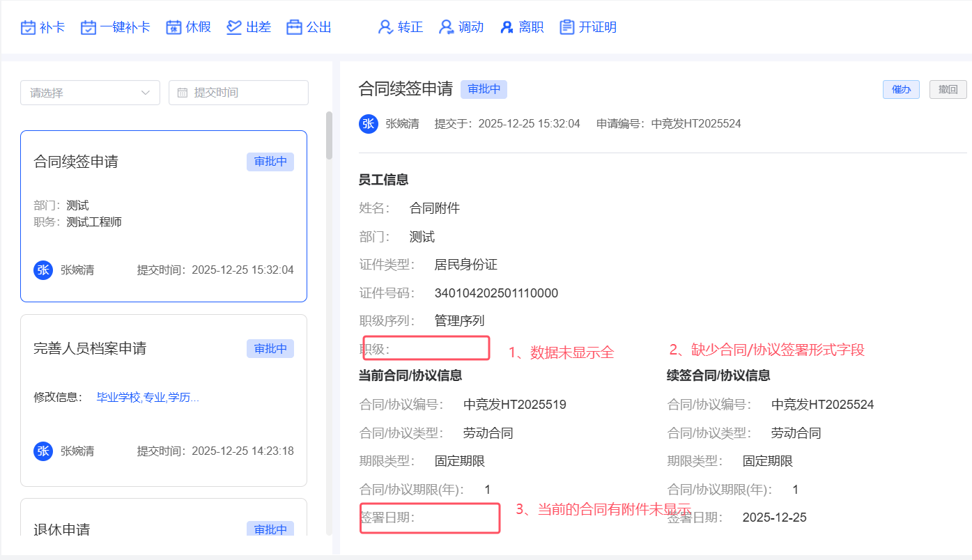Image resolution: width=972 pixels, height=560 pixels.
Task: Click the chevron arrow in 请选择 dropdown
Action: pyautogui.click(x=146, y=93)
